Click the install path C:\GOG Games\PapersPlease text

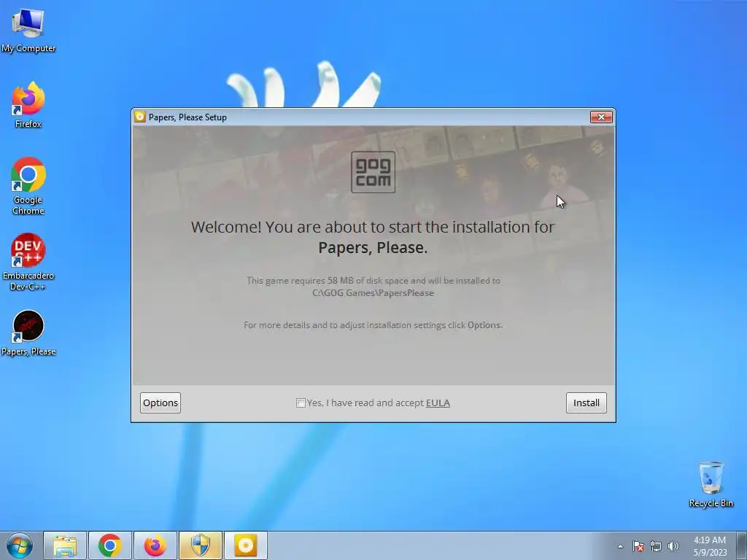373,293
